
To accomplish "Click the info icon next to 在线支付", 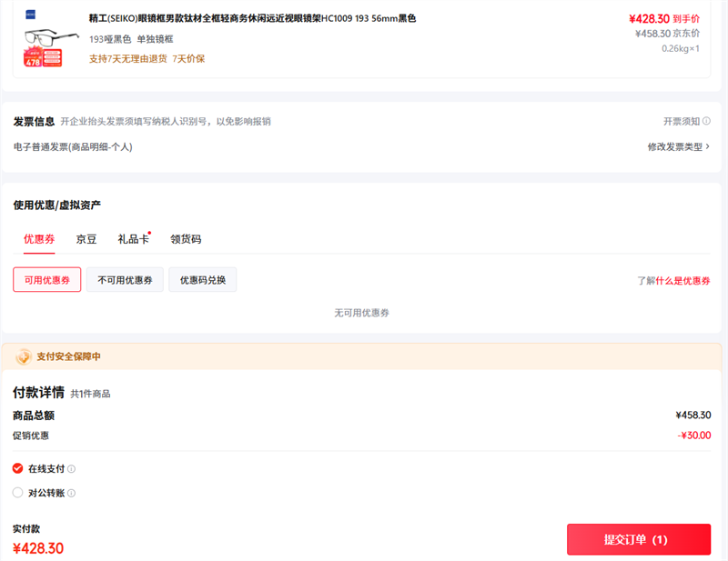I will tap(71, 469).
